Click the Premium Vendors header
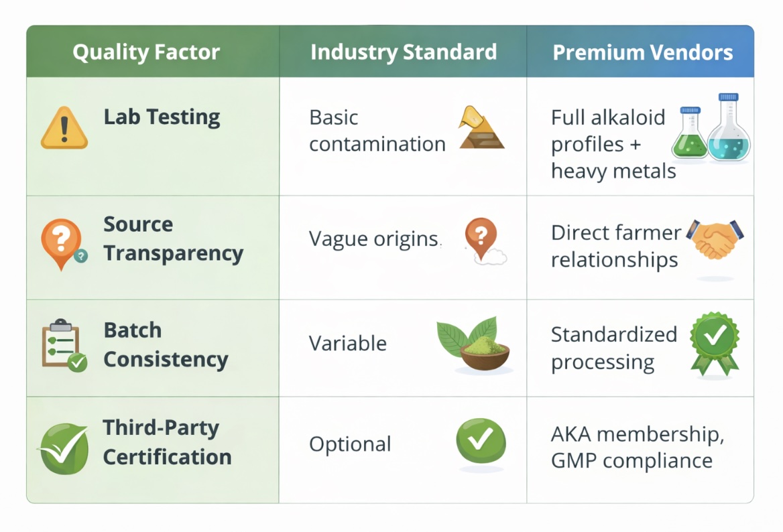This screenshot has height=532, width=783. click(x=641, y=52)
